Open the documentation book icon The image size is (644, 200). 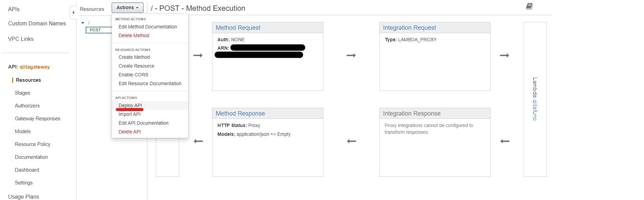tap(529, 6)
